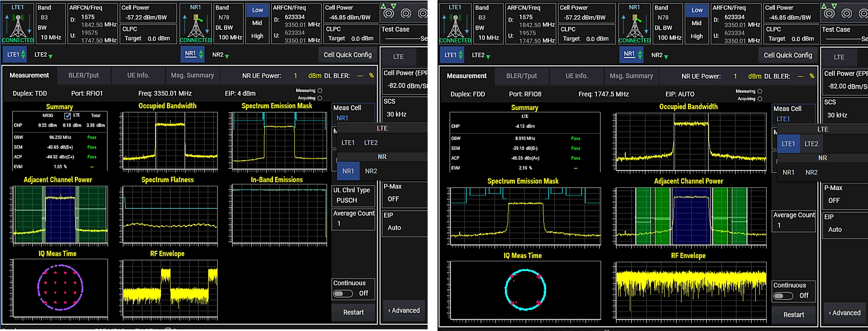This screenshot has width=868, height=331.
Task: Click Cell Quick Config in left screen
Action: [347, 55]
